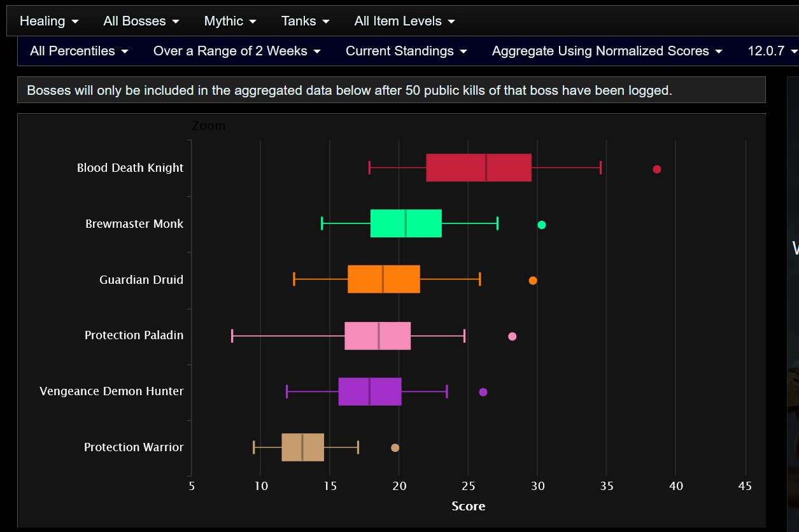Open the 12.0.7 patch version dropdown
The width and height of the screenshot is (799, 532).
click(772, 51)
